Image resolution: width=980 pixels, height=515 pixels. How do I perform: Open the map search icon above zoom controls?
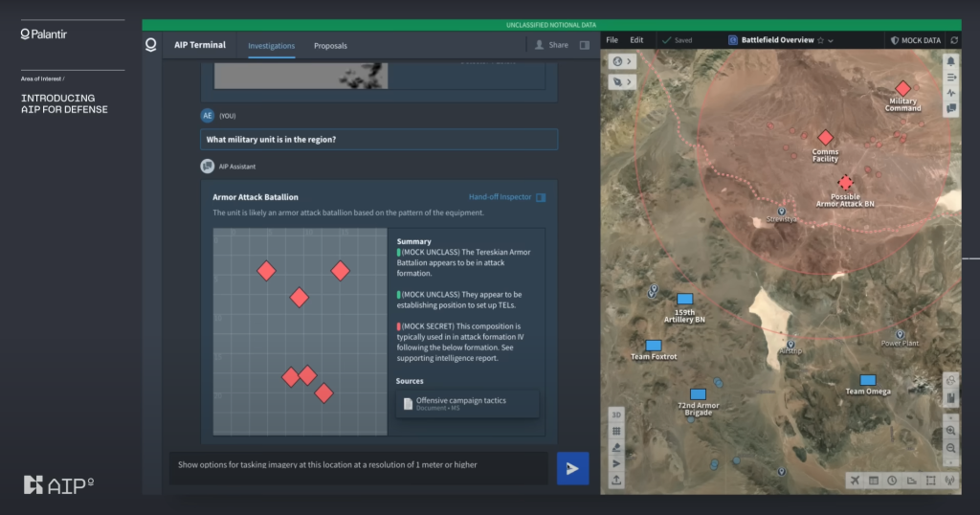[x=950, y=381]
